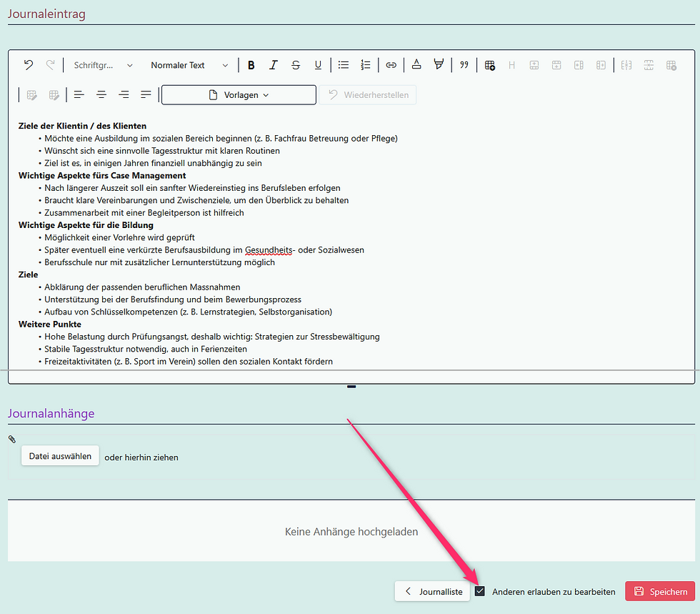Click the 'Keine Anhänge hochgeladen' message
Viewport: 700px width, 614px height.
(x=351, y=532)
